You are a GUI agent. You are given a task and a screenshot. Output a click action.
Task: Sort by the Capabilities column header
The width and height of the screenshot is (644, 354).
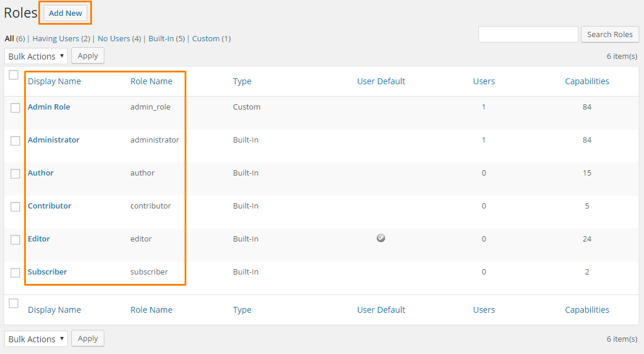point(587,81)
